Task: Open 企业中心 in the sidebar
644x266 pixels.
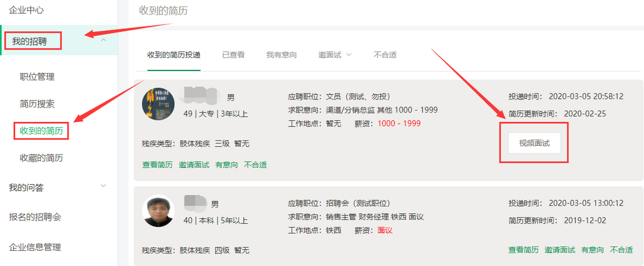Action: (x=26, y=10)
